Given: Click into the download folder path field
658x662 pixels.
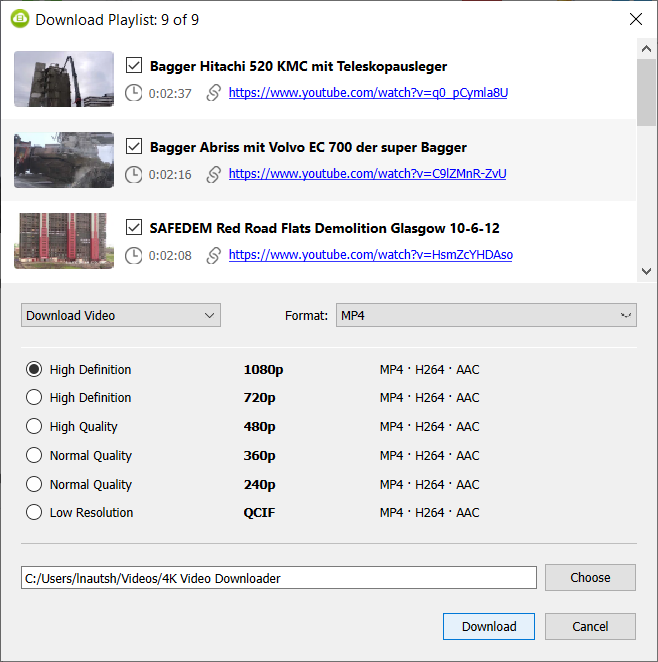Looking at the screenshot, I should coord(279,578).
